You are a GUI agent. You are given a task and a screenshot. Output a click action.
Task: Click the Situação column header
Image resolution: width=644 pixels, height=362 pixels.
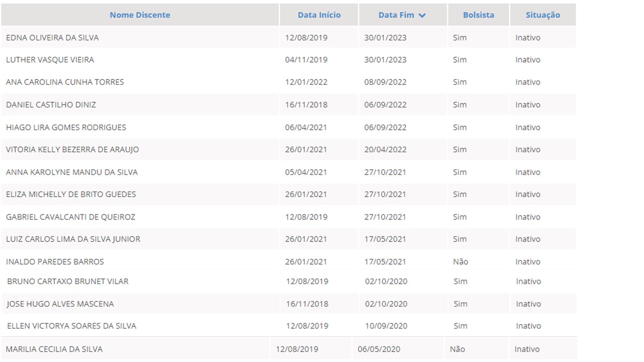(x=542, y=15)
